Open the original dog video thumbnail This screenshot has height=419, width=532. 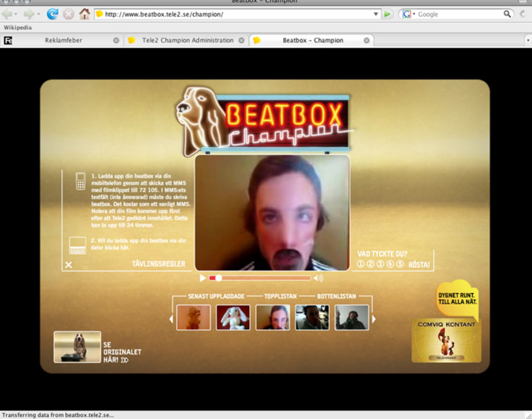pyautogui.click(x=77, y=347)
